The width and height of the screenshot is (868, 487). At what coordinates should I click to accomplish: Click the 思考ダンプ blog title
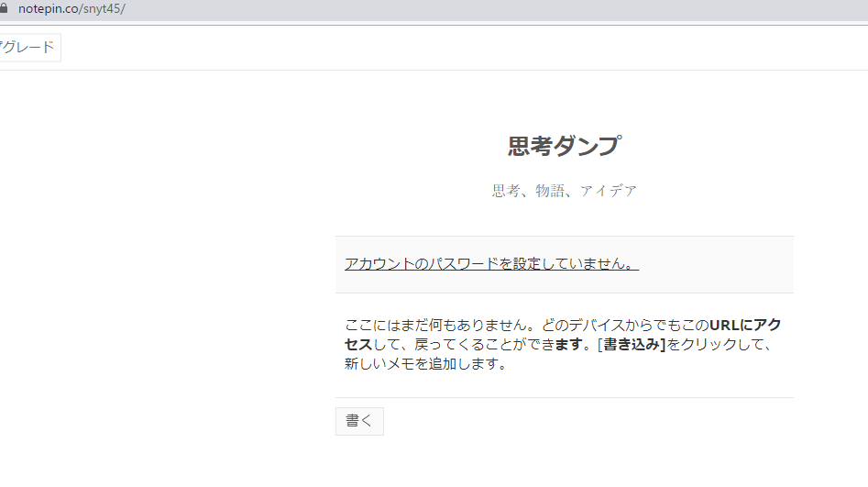pyautogui.click(x=564, y=146)
